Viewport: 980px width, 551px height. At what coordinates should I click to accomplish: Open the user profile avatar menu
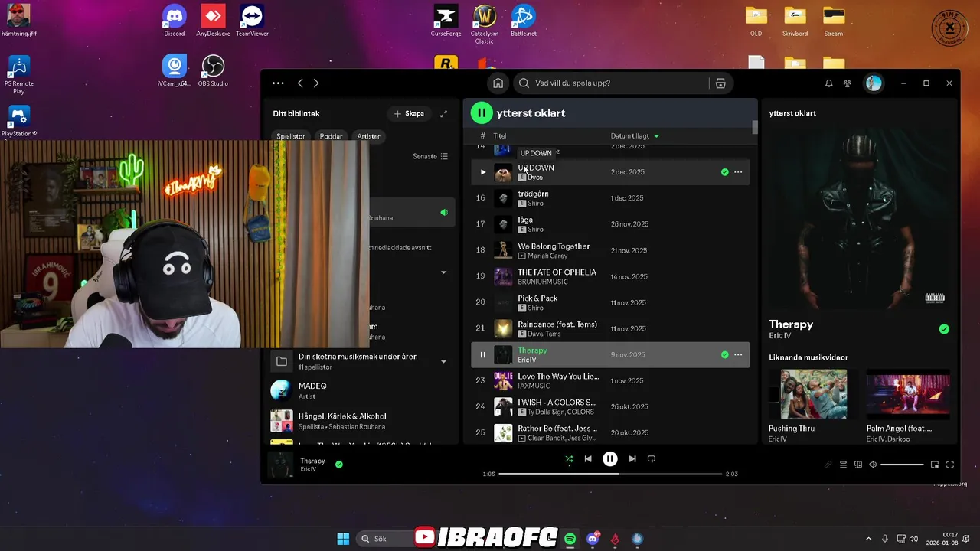click(874, 83)
